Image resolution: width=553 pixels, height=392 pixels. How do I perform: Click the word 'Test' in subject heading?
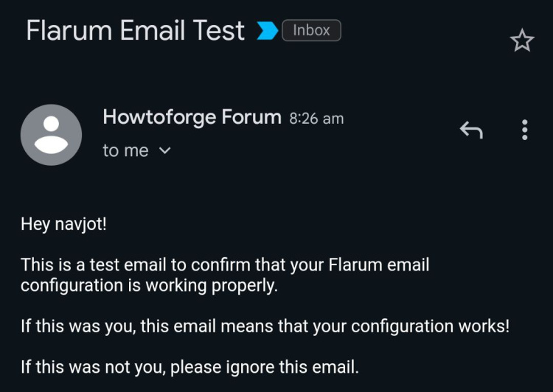tap(218, 31)
